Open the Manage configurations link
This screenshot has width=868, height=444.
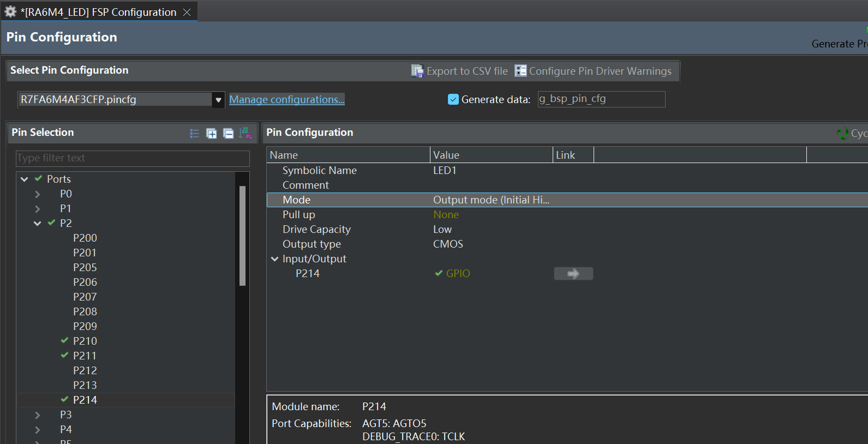(x=287, y=99)
